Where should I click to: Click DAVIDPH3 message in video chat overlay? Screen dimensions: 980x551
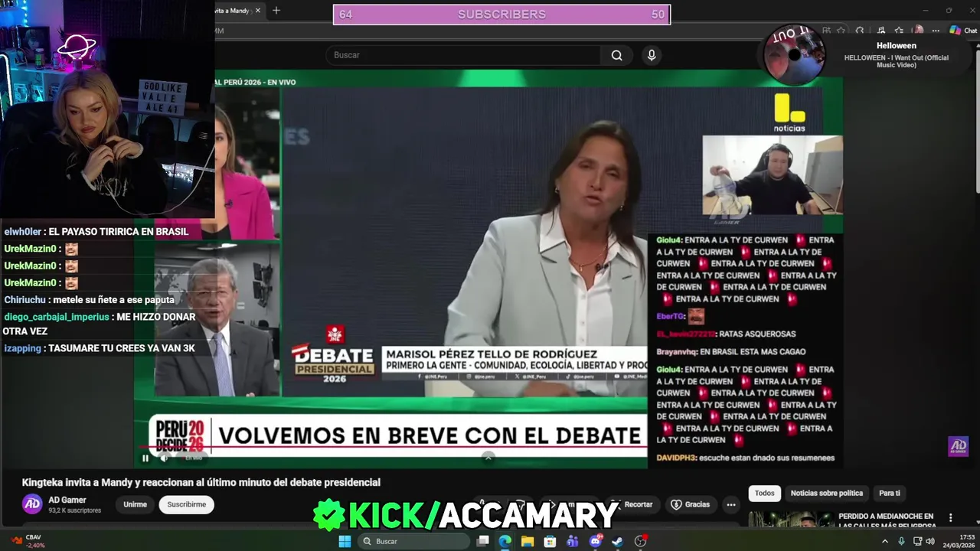(x=745, y=458)
